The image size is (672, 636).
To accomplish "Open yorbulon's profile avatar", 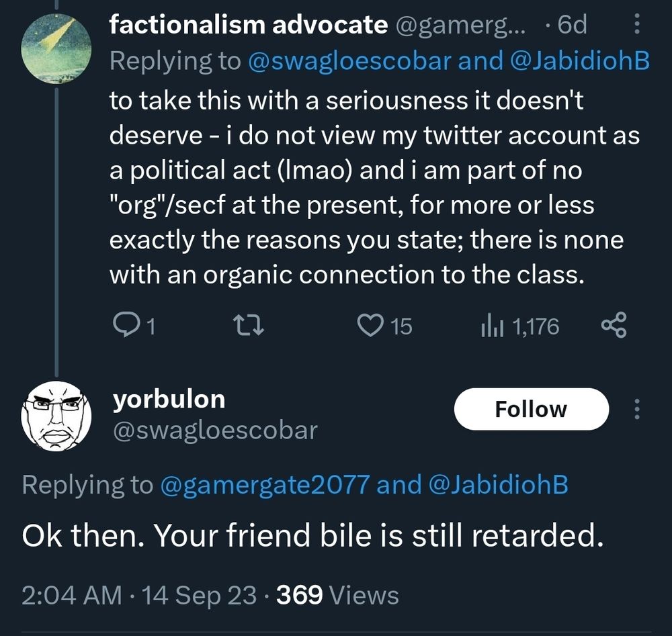I will 56,415.
